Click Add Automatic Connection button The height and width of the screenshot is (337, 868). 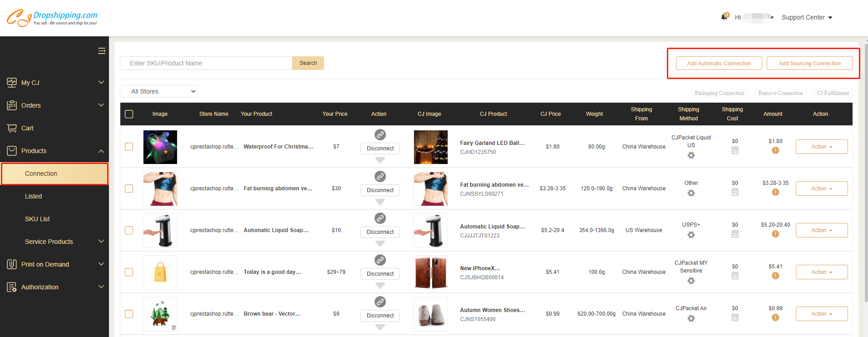pos(719,64)
